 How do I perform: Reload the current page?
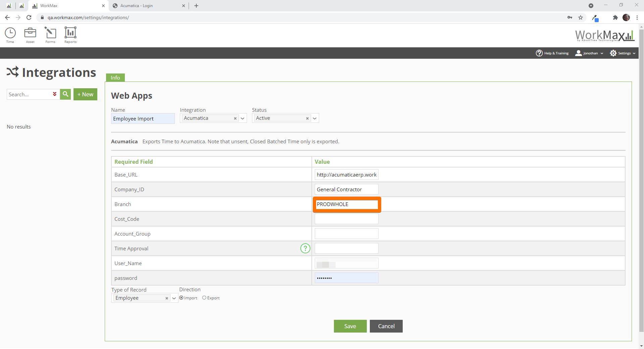(29, 17)
